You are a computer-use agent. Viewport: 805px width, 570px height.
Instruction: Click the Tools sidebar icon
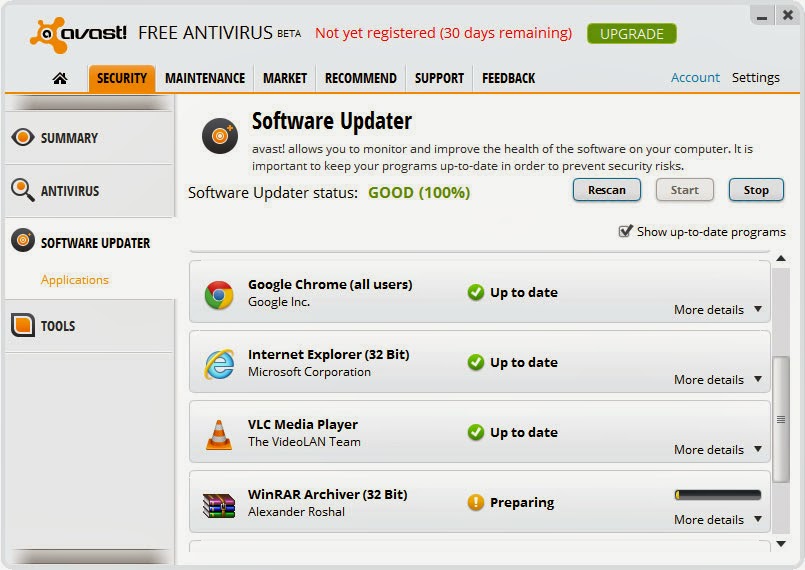pyautogui.click(x=23, y=325)
